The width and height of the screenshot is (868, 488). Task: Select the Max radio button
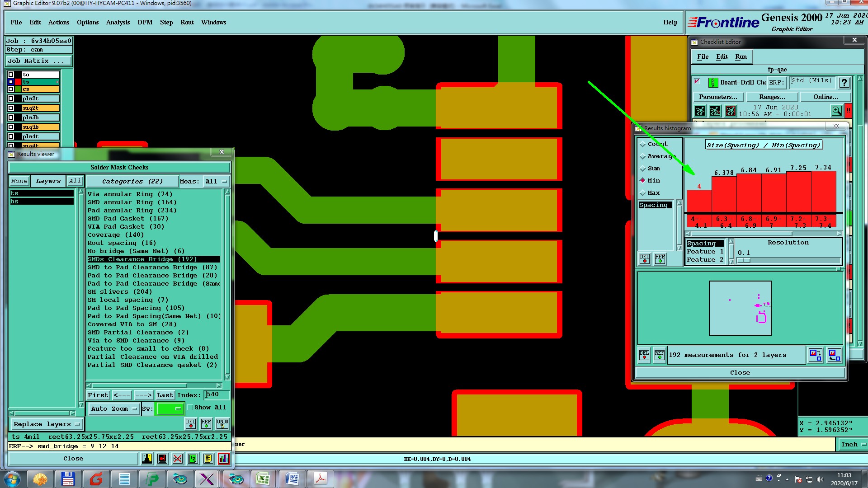pyautogui.click(x=642, y=193)
